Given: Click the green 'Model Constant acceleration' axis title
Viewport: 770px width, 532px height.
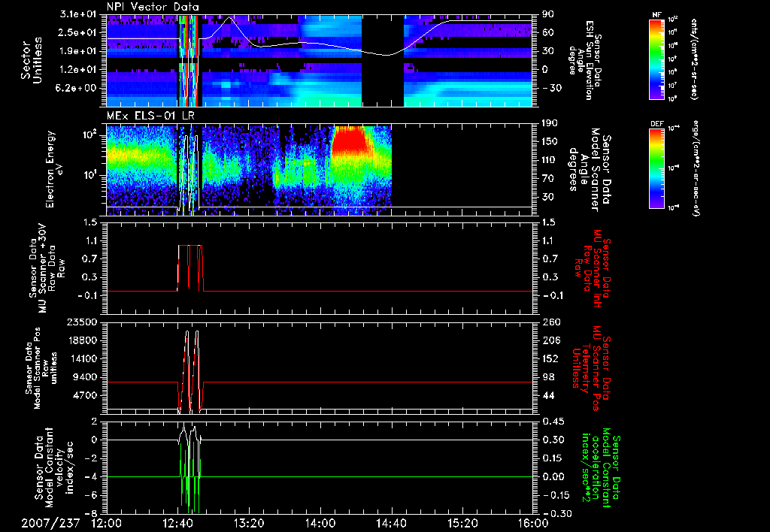Looking at the screenshot, I should point(599,467).
